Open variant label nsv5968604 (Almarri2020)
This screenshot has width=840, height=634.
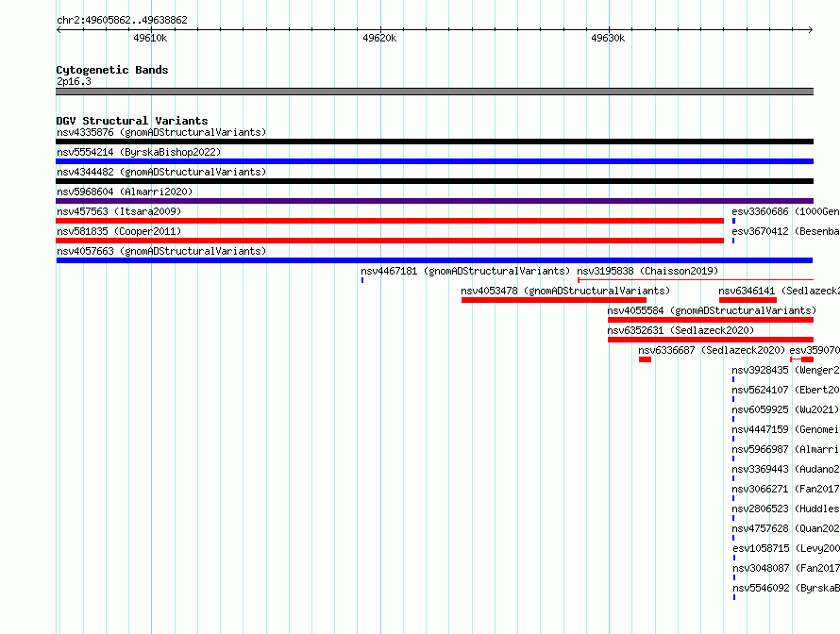click(125, 192)
